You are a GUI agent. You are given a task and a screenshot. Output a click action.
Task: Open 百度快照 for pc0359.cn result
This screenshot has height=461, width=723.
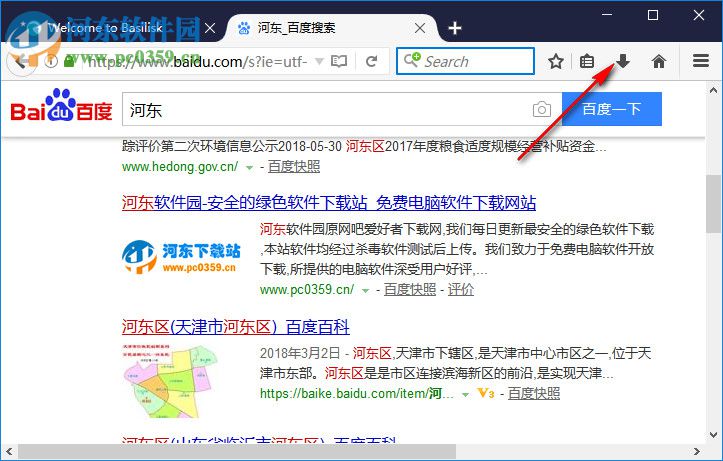coord(410,290)
